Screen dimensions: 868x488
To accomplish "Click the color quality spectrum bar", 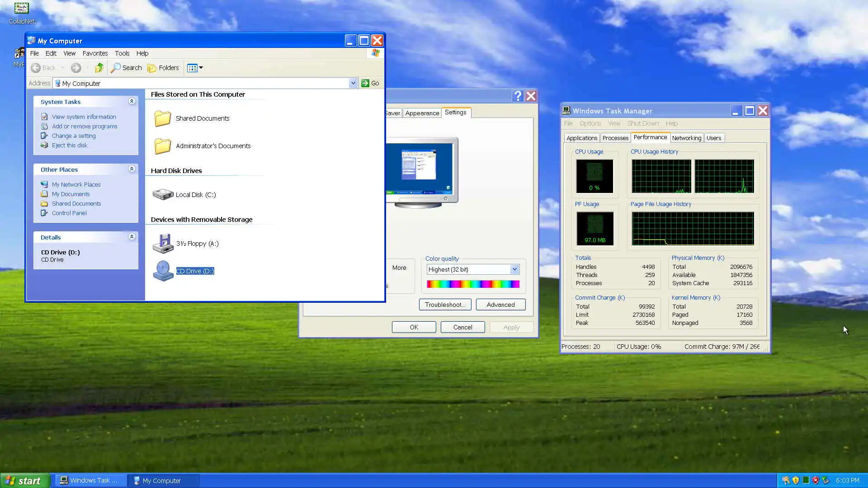I will point(473,284).
